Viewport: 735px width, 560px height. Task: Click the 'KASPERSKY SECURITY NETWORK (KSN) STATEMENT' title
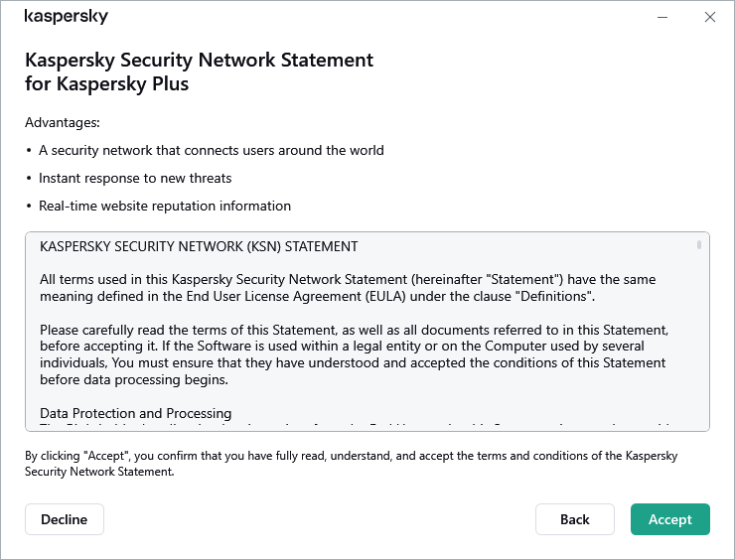click(199, 246)
